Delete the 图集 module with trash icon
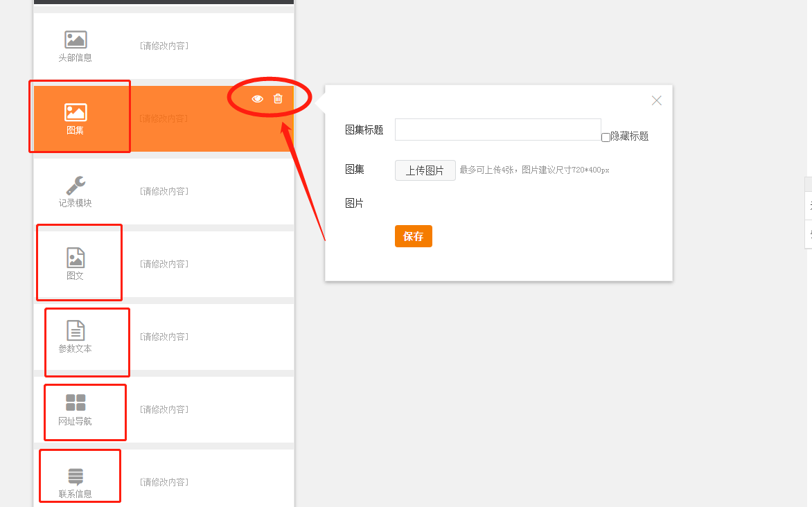Viewport: 812px width, 507px height. click(278, 99)
